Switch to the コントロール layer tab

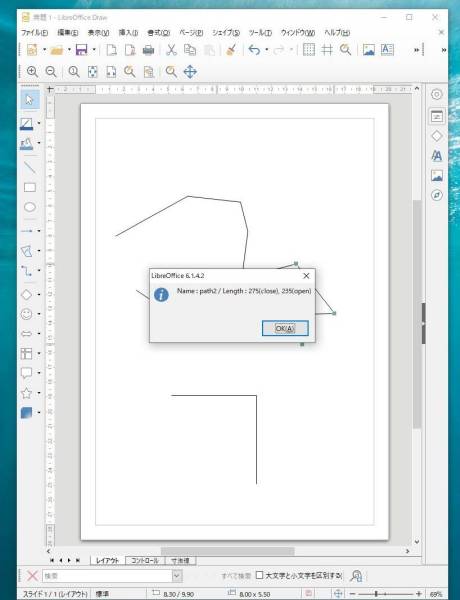pyautogui.click(x=145, y=561)
